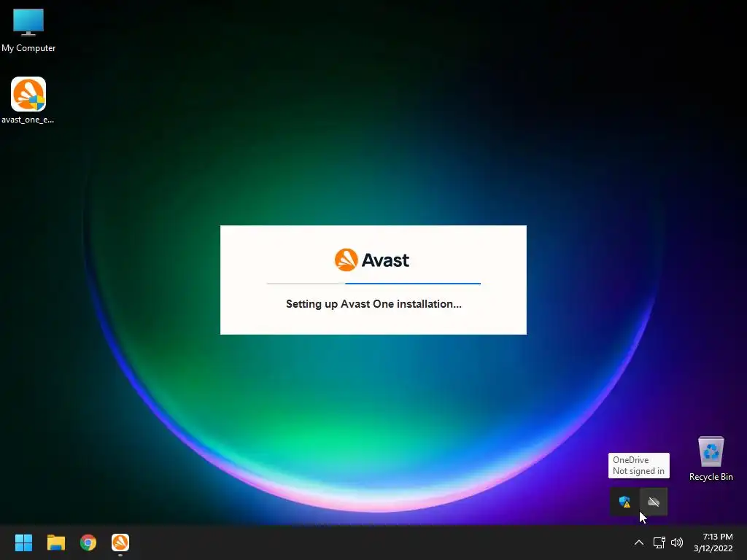747x560 pixels.
Task: Click the Avast logo in installer
Action: [x=371, y=260]
